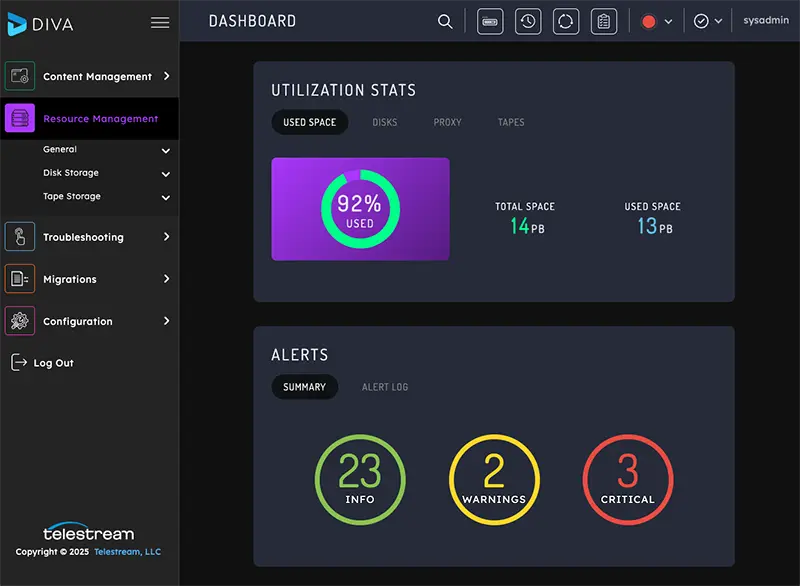
Task: Switch to the TAPES tab
Action: [510, 122]
